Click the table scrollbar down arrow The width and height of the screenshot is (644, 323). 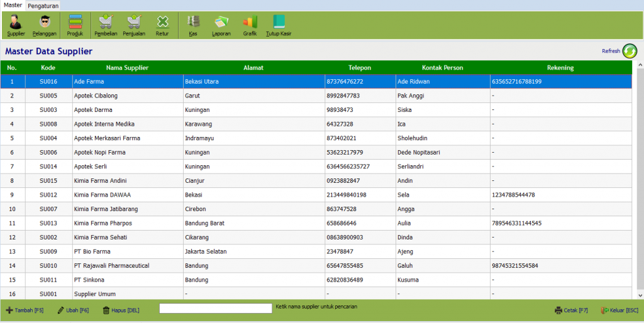(640, 295)
